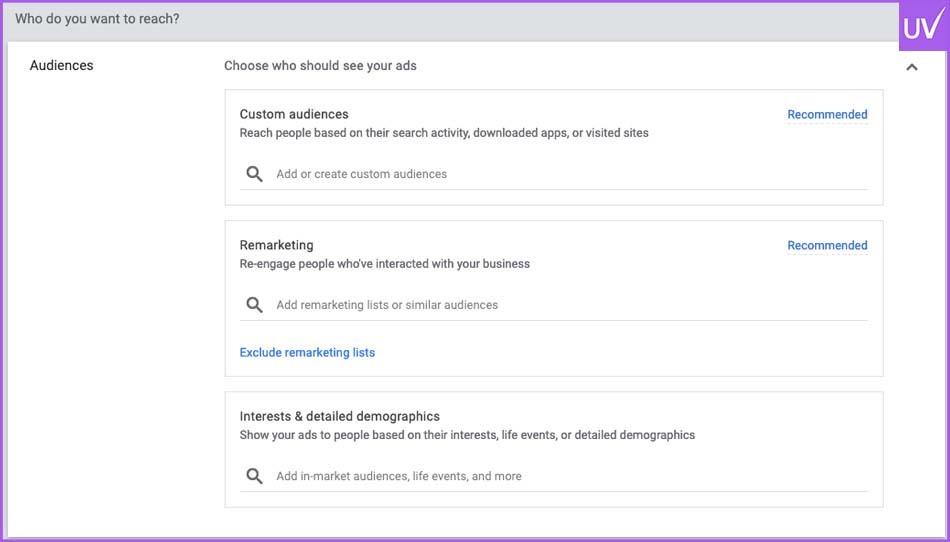Click the Audiences section label

[x=61, y=65]
